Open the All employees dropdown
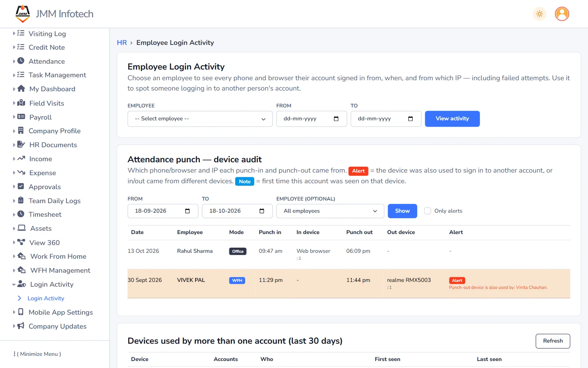This screenshot has width=588, height=368. pyautogui.click(x=330, y=211)
